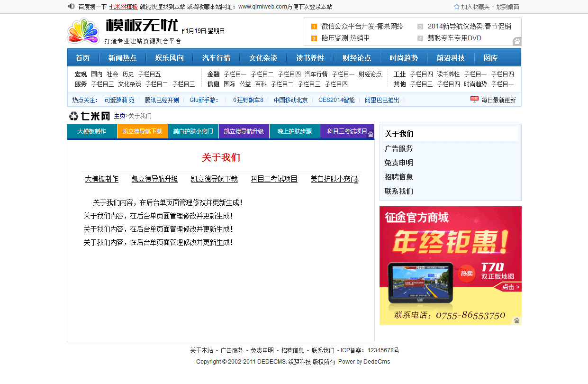Screen dimensions: 588x384
Task: Open 联系我们 in the right sidebar
Action: [x=398, y=191]
